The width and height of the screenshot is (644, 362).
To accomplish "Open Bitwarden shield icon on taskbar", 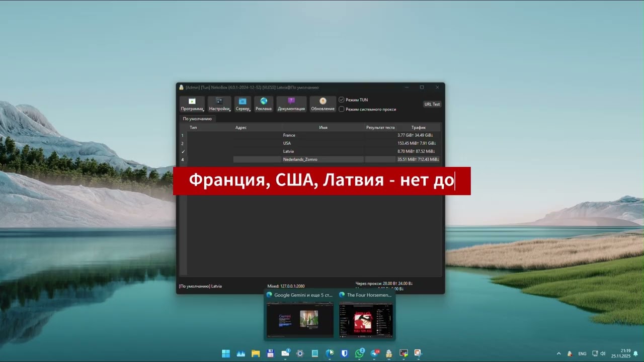I will pyautogui.click(x=345, y=353).
